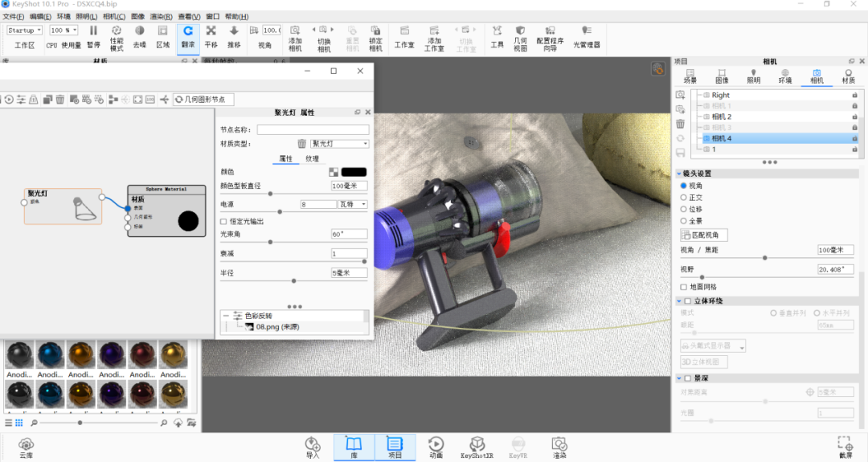This screenshot has width=868, height=462.
Task: Delete camera with side trash icon
Action: click(x=681, y=124)
